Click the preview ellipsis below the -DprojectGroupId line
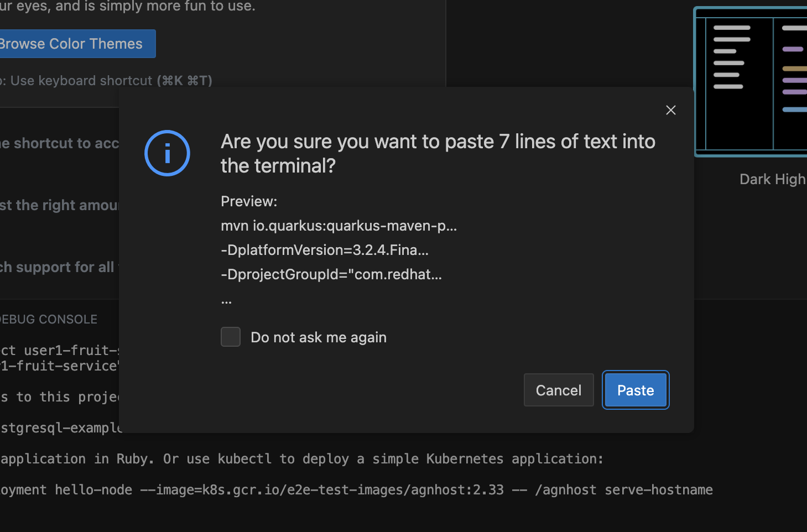The height and width of the screenshot is (532, 807). 227,301
